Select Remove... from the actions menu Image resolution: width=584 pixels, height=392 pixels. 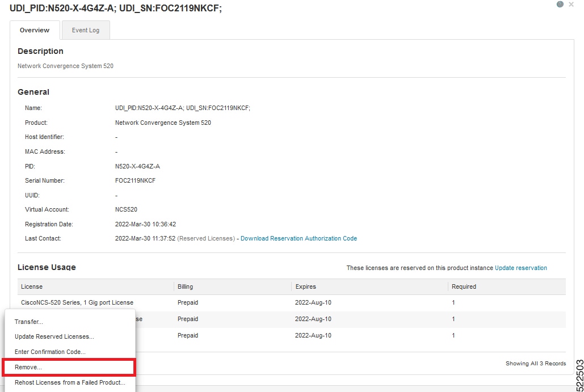pos(69,368)
